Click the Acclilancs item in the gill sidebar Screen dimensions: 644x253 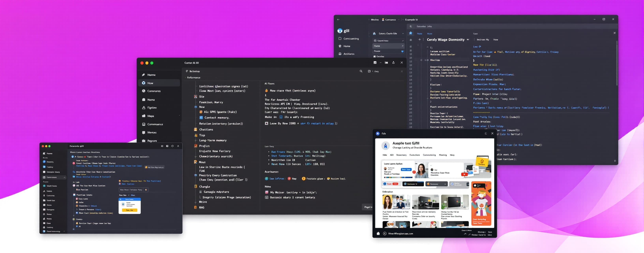349,54
